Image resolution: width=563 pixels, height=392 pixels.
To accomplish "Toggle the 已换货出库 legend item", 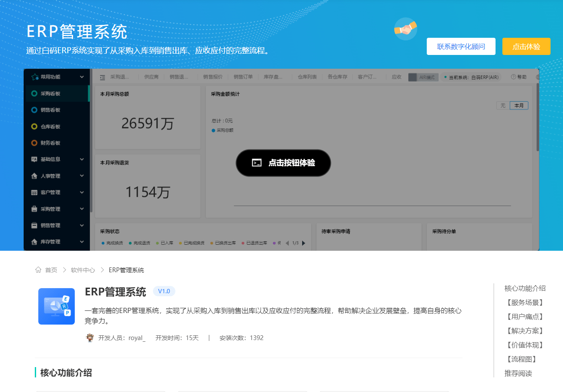I will [x=223, y=243].
